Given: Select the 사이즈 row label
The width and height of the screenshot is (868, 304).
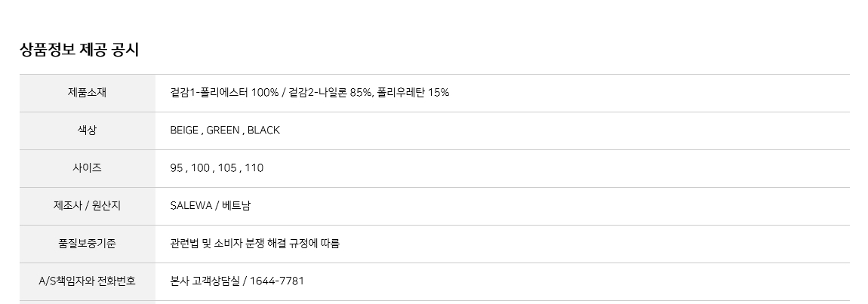Looking at the screenshot, I should click(87, 168).
